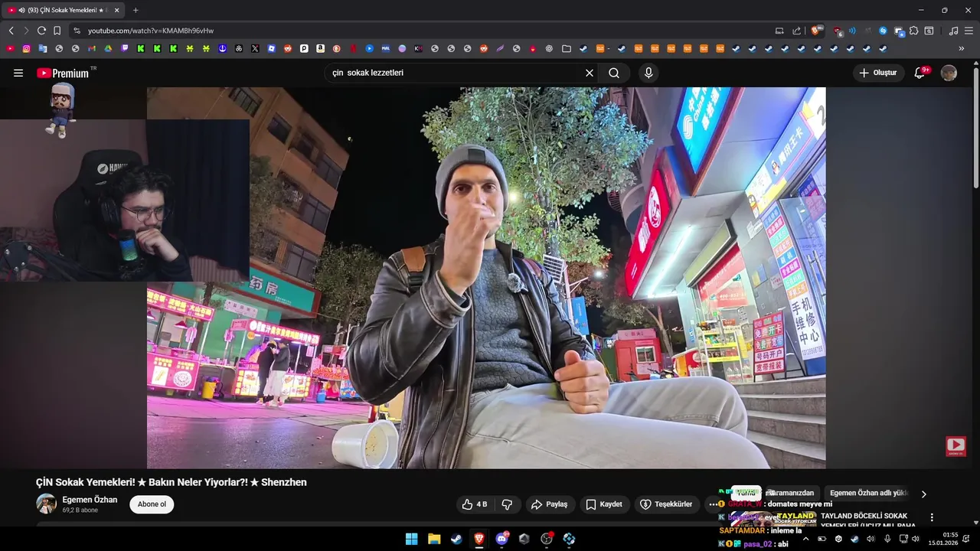Open YouTube notifications bell

coord(920,73)
